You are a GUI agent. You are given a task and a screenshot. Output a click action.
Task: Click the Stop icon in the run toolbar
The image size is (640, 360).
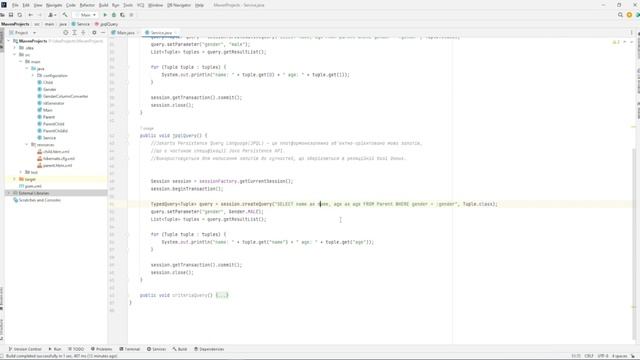(131, 15)
